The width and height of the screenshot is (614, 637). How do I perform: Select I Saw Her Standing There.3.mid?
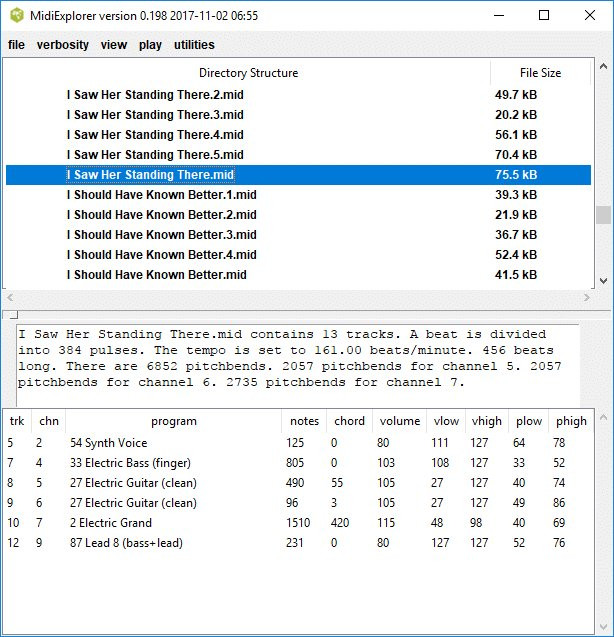pyautogui.click(x=298, y=115)
